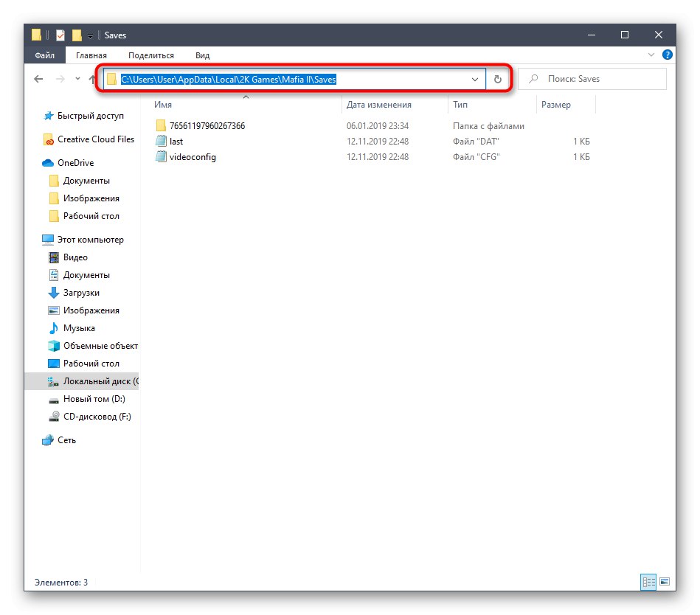Go up one folder level arrow
The width and height of the screenshot is (700, 615).
[92, 79]
